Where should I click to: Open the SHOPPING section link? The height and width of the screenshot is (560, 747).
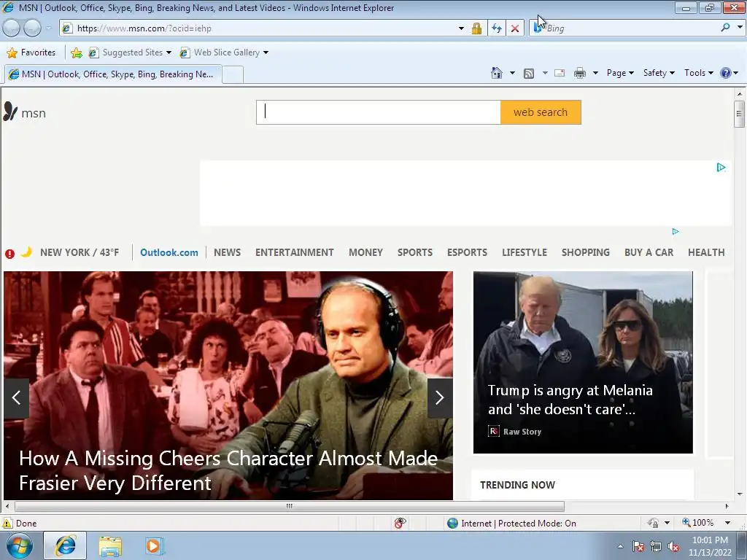tap(586, 252)
